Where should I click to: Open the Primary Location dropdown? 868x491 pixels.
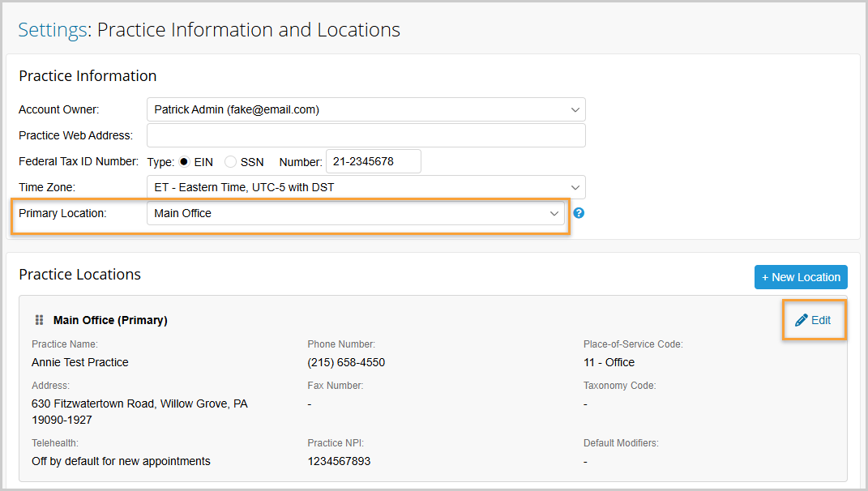click(356, 213)
